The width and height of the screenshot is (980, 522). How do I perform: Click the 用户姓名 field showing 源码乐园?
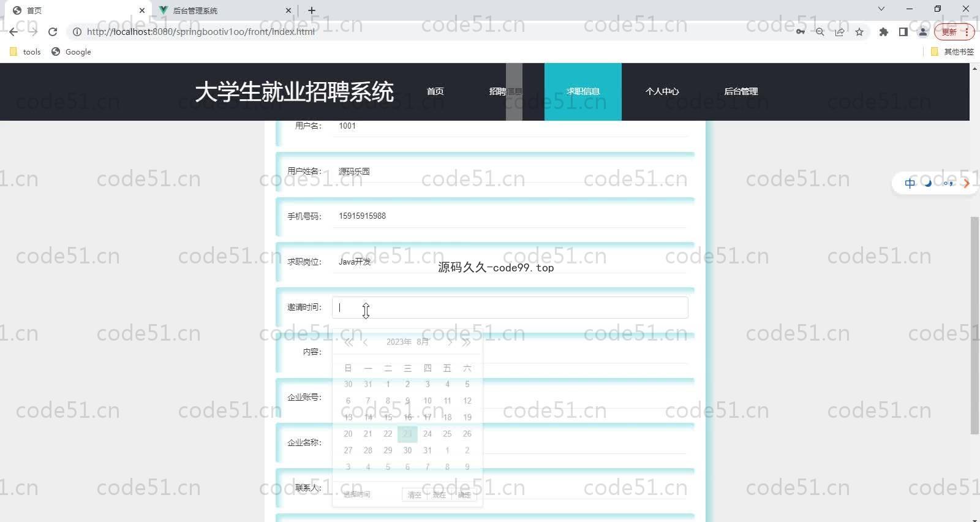[510, 172]
